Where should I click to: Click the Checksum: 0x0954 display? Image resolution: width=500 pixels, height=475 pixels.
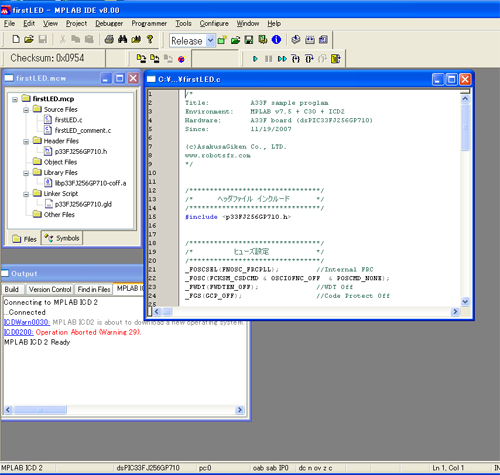[47, 58]
